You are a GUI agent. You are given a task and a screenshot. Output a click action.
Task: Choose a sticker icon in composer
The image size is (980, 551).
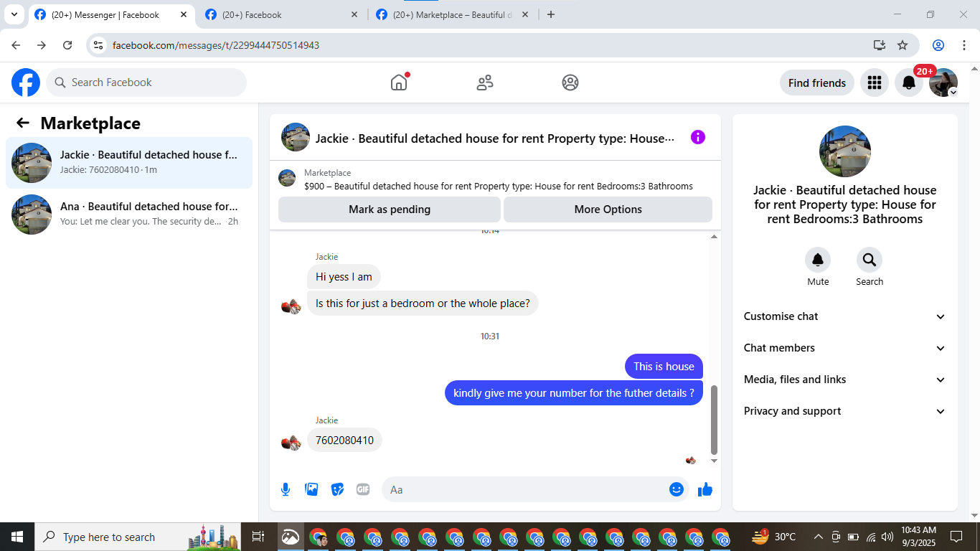coord(337,489)
